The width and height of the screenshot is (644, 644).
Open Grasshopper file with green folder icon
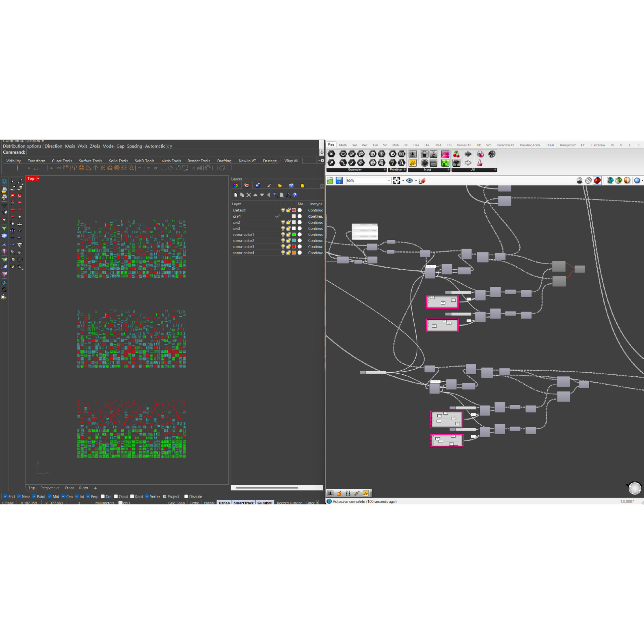[330, 180]
